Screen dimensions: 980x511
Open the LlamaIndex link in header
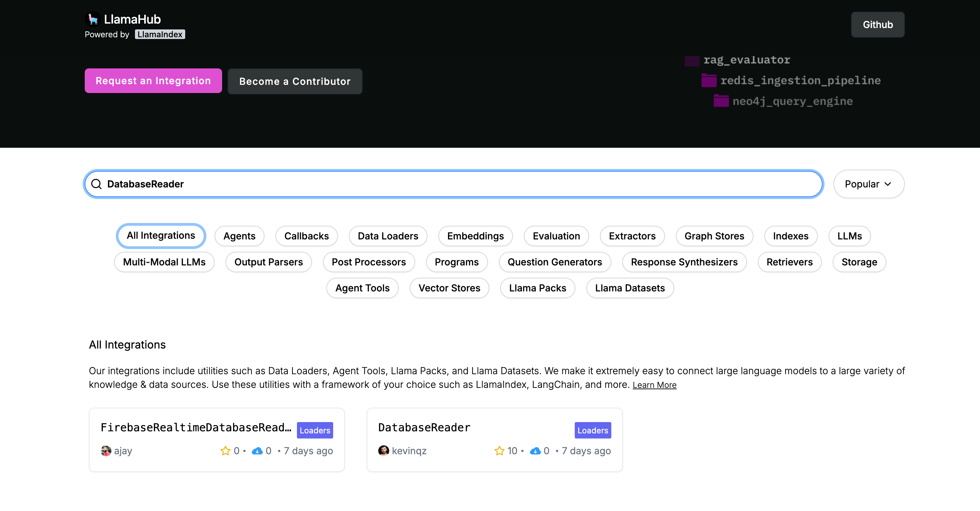(x=160, y=34)
